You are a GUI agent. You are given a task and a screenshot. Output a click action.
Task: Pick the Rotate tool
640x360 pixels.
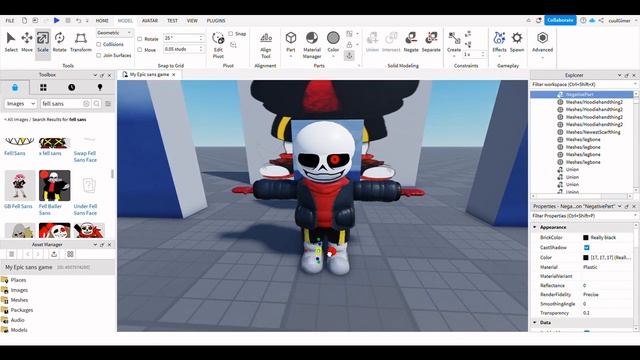(x=60, y=42)
